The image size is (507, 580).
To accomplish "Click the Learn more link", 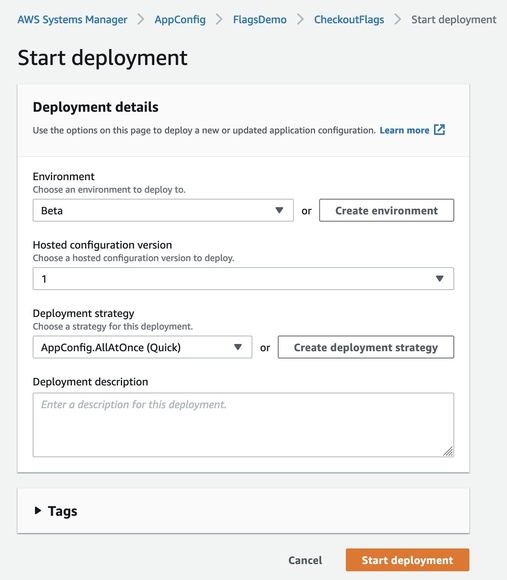I will (x=404, y=130).
